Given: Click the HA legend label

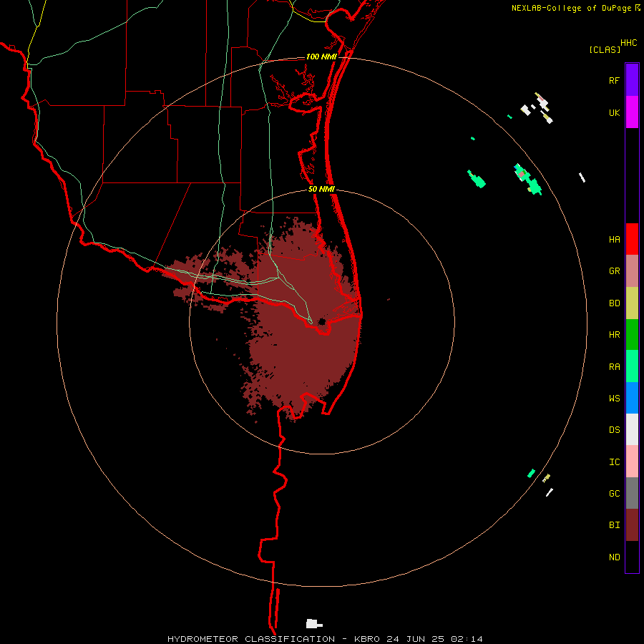Looking at the screenshot, I should [614, 240].
